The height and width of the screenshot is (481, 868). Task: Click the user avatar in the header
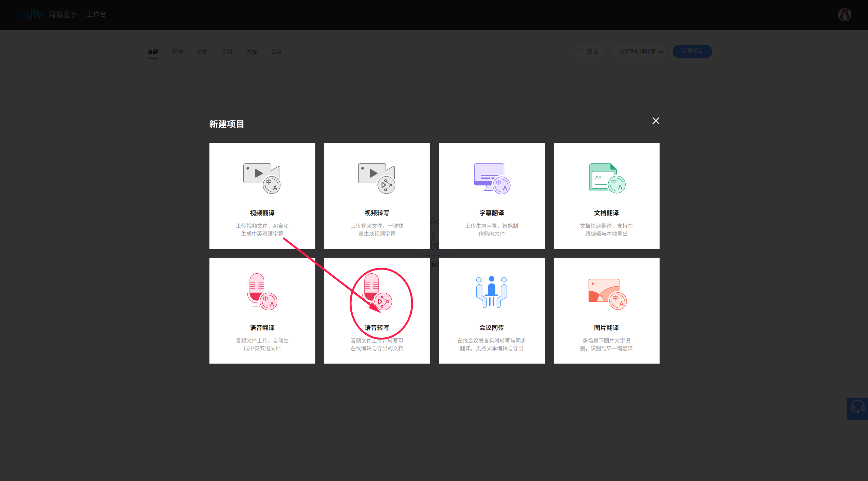[844, 15]
